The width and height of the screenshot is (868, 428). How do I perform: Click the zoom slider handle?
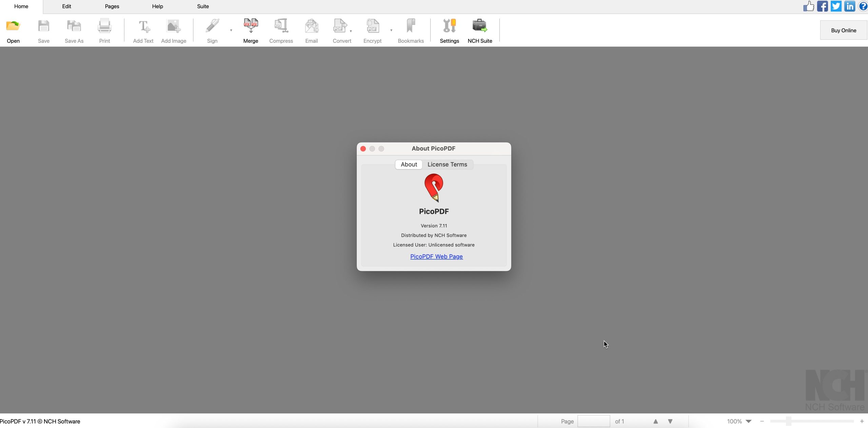[788, 421]
